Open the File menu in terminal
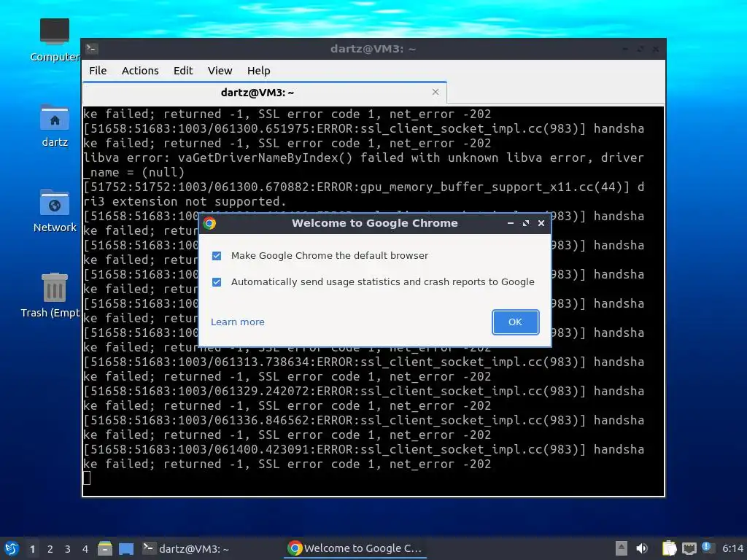Screen dimensions: 747x560 pyautogui.click(x=98, y=71)
